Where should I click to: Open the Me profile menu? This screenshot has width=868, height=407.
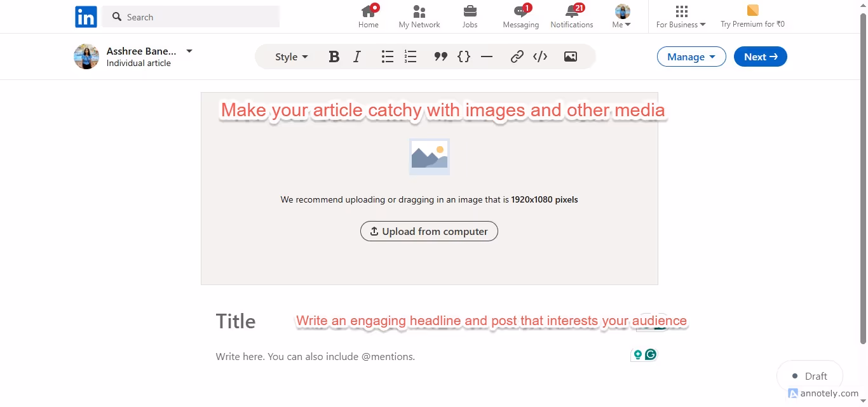(x=621, y=17)
